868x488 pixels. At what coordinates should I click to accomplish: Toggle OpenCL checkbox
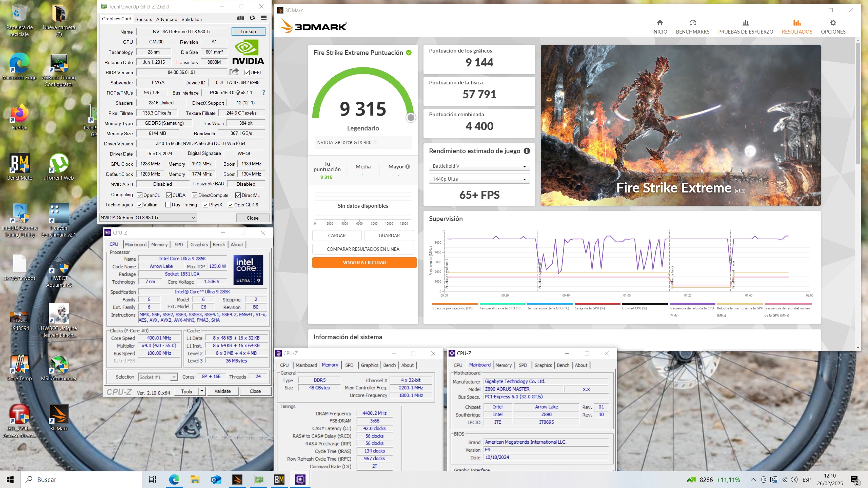coord(139,195)
